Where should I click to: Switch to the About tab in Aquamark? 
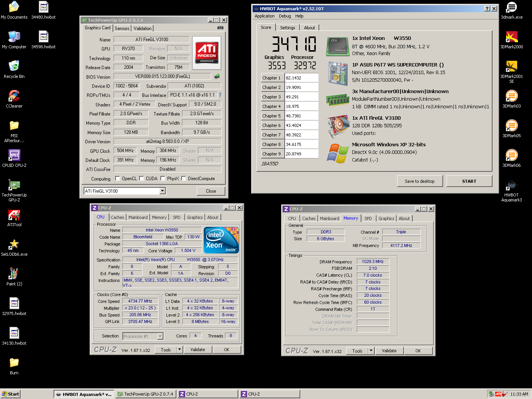click(x=309, y=28)
